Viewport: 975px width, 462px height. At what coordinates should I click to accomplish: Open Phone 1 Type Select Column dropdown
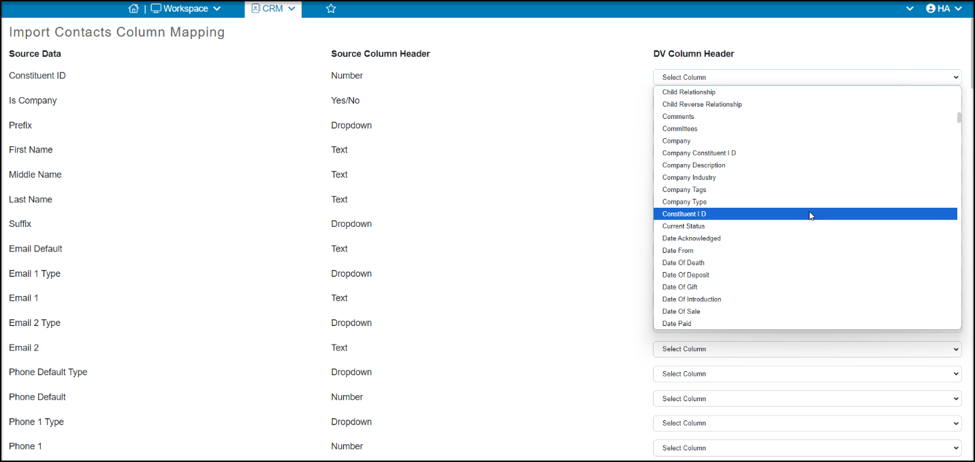coord(807,423)
